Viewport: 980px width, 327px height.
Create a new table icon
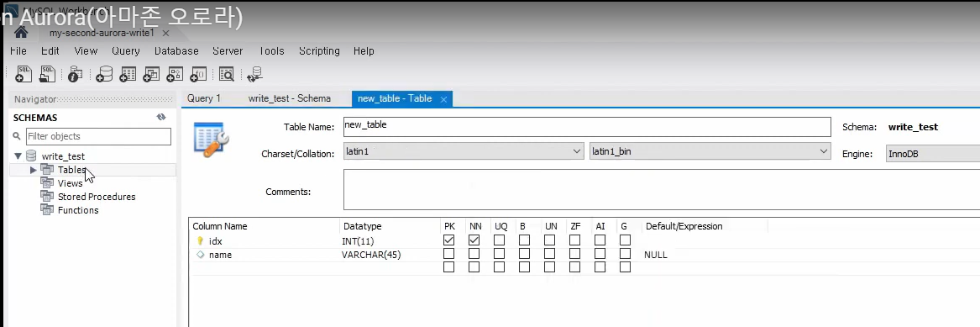click(x=128, y=75)
